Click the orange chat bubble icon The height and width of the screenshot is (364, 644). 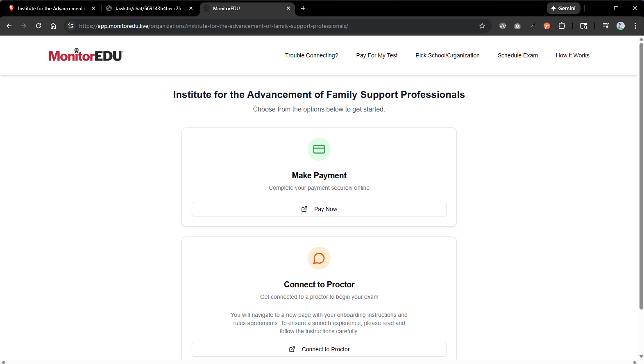tap(319, 258)
